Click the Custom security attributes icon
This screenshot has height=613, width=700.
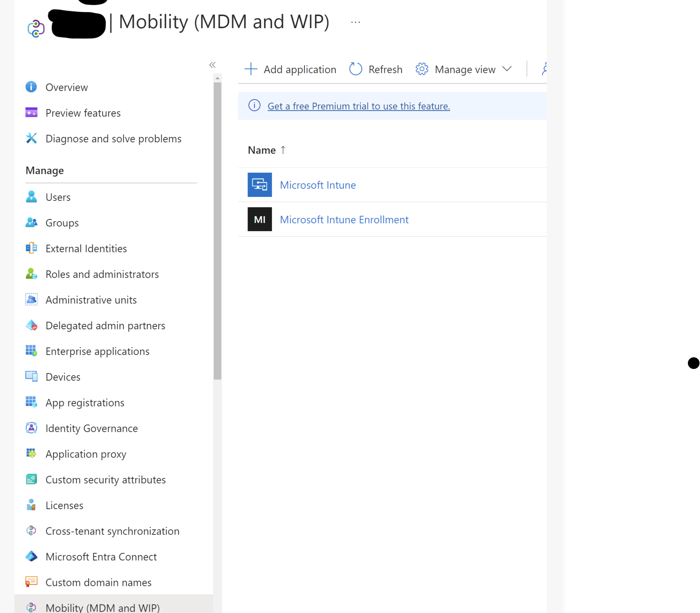tap(31, 479)
